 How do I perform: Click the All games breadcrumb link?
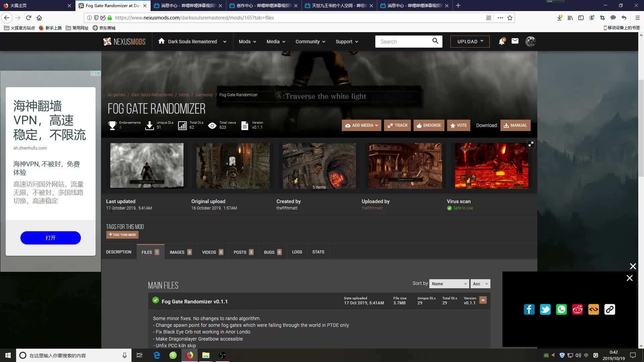pyautogui.click(x=116, y=95)
